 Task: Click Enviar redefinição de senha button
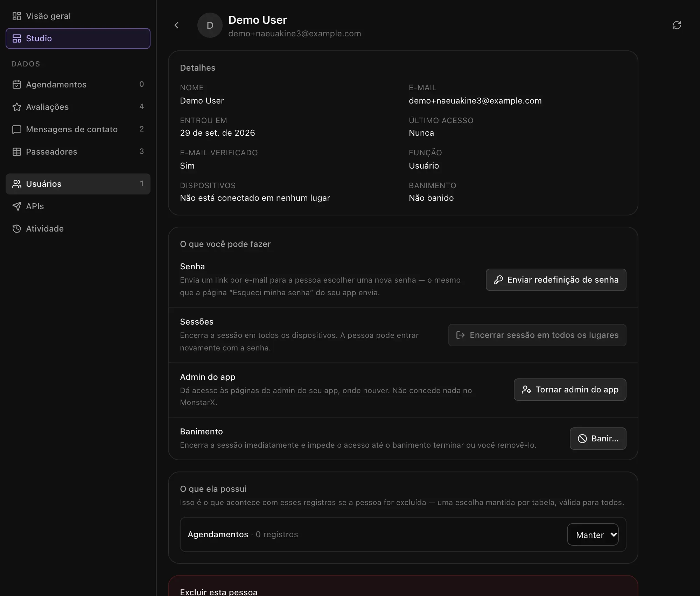[556, 280]
